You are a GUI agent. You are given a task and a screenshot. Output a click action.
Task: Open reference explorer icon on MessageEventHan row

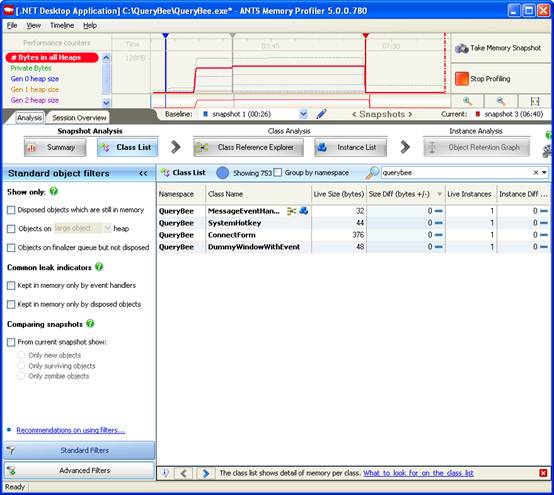coord(291,211)
